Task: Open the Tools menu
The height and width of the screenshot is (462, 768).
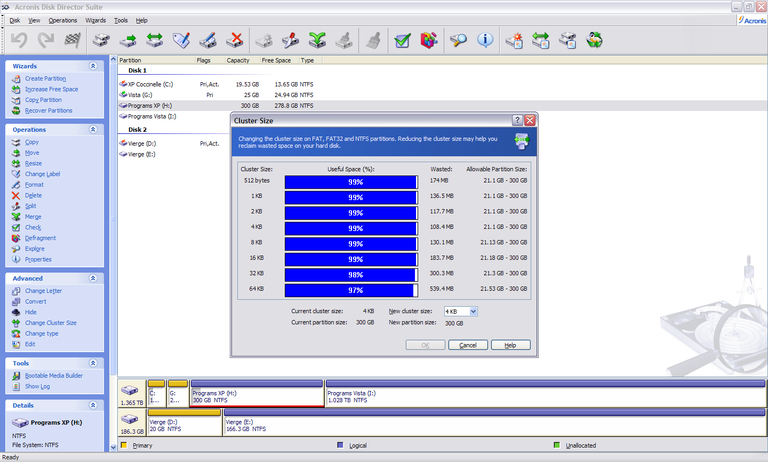Action: (121, 21)
